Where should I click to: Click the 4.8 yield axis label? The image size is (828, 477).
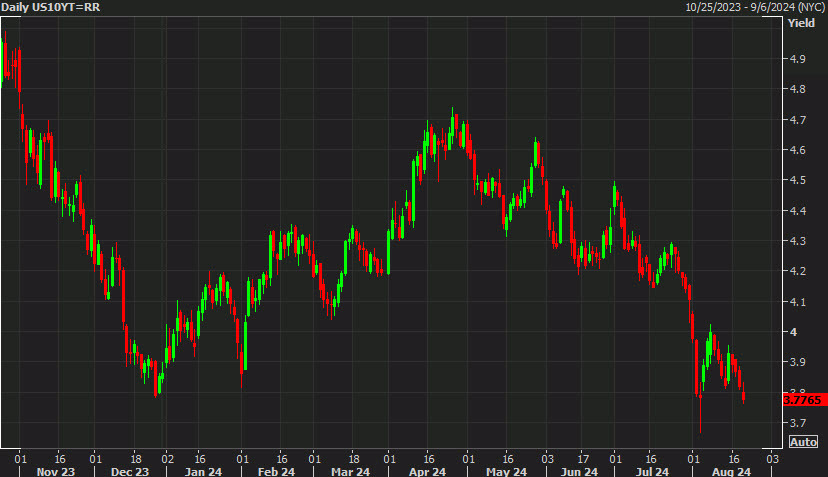pyautogui.click(x=797, y=89)
